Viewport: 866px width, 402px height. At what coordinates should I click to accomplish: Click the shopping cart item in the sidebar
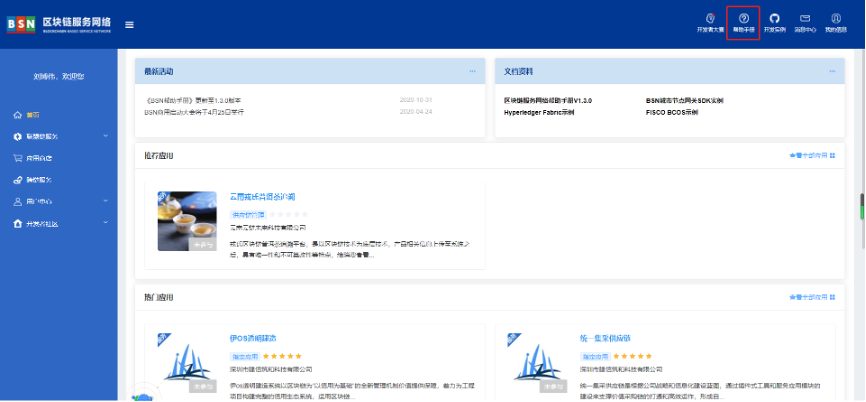(x=33, y=158)
